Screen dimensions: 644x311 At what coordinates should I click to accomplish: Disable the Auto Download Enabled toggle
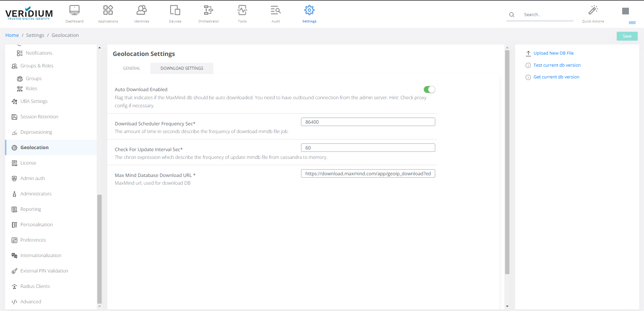click(429, 89)
